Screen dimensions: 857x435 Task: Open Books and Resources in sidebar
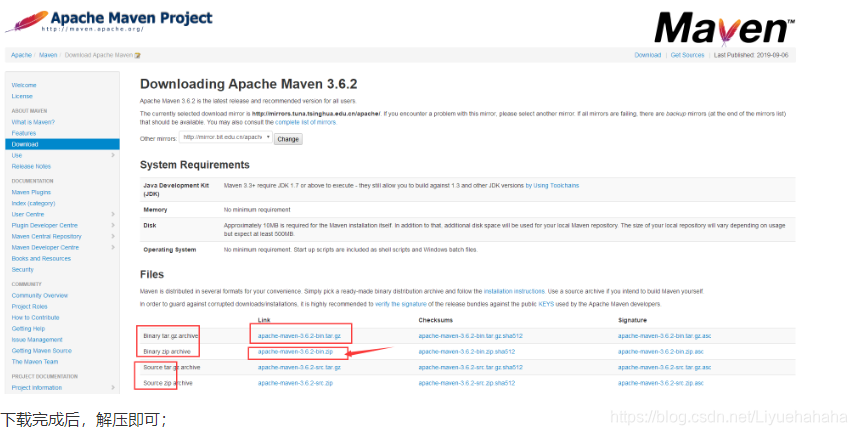click(x=41, y=258)
